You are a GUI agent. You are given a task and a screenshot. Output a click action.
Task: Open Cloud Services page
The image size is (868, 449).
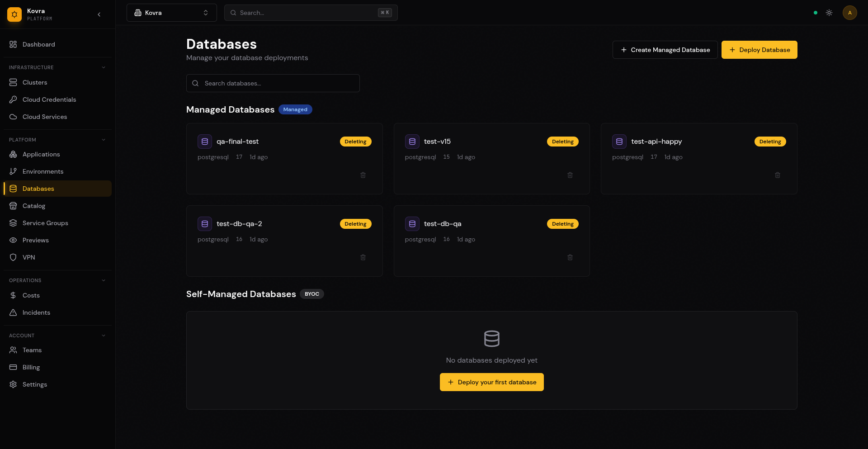pyautogui.click(x=57, y=117)
